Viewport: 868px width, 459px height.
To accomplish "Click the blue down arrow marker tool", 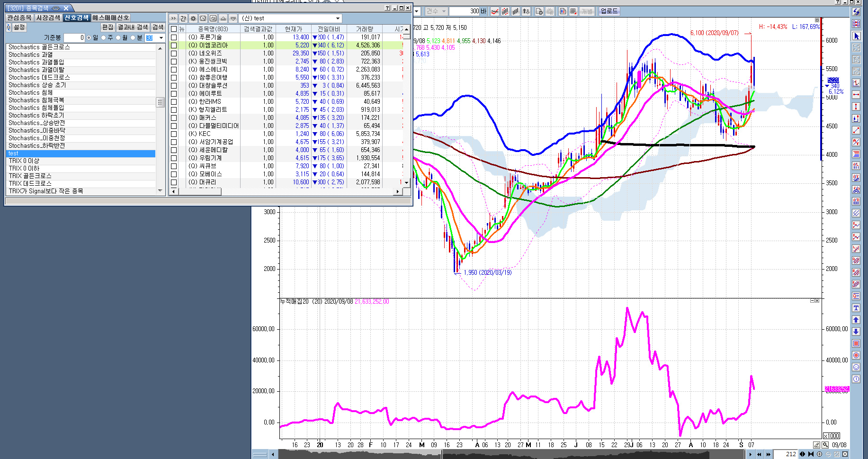I will 856,332.
